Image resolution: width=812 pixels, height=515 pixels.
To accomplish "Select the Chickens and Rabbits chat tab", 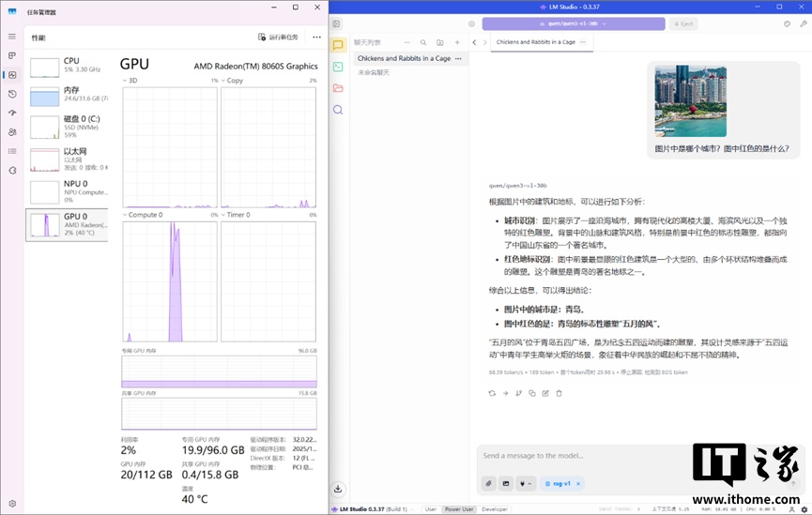I will point(535,42).
